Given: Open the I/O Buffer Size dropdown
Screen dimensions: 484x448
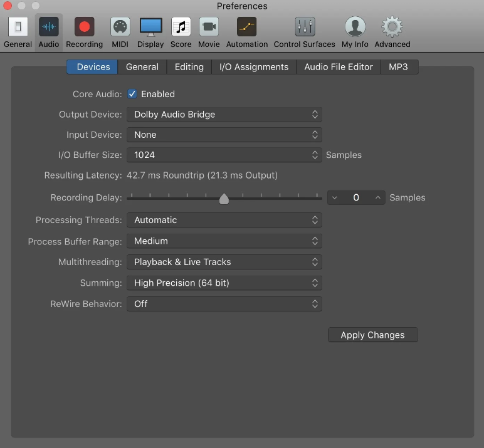Looking at the screenshot, I should pos(224,155).
